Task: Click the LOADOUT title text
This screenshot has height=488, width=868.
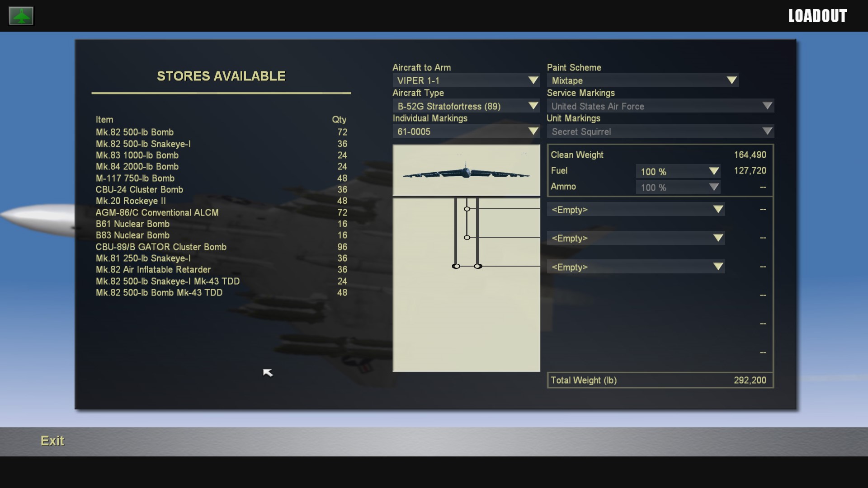Action: tap(817, 16)
